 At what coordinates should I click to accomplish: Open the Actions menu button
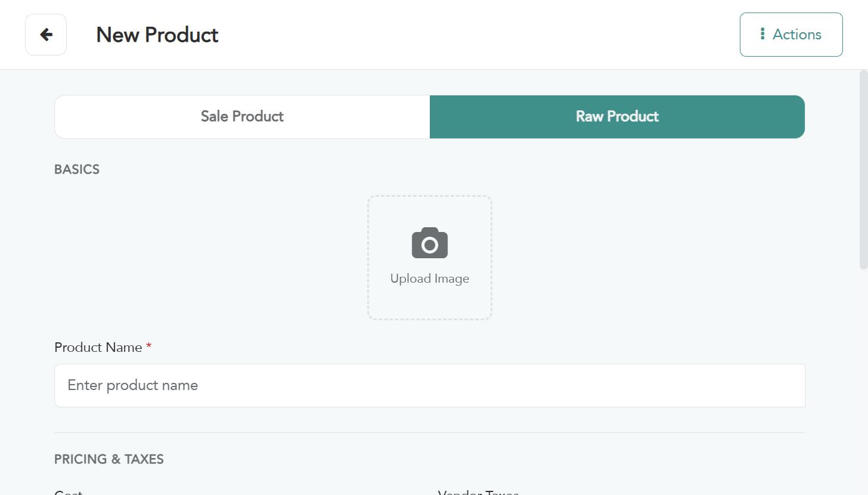click(x=791, y=35)
